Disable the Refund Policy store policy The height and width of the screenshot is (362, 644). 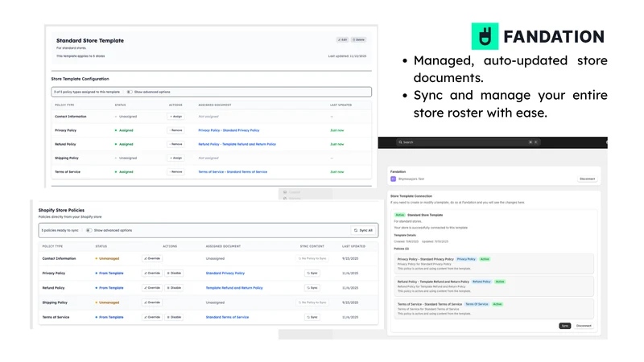(174, 288)
